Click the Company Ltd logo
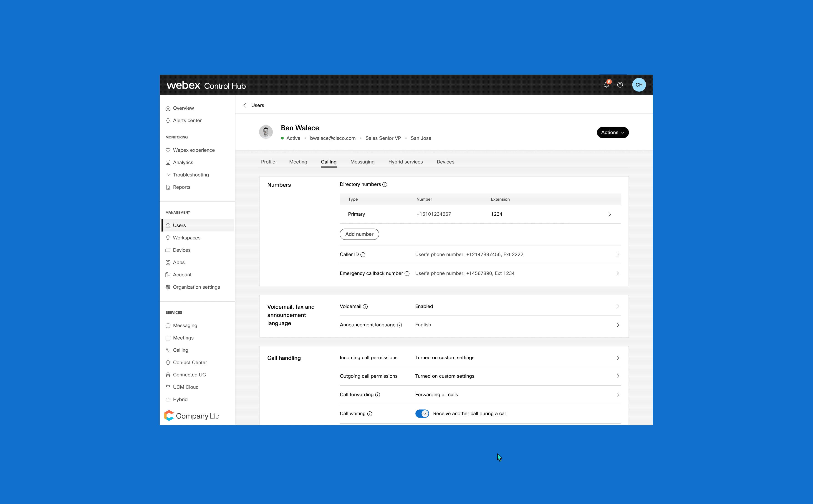 [x=192, y=416]
